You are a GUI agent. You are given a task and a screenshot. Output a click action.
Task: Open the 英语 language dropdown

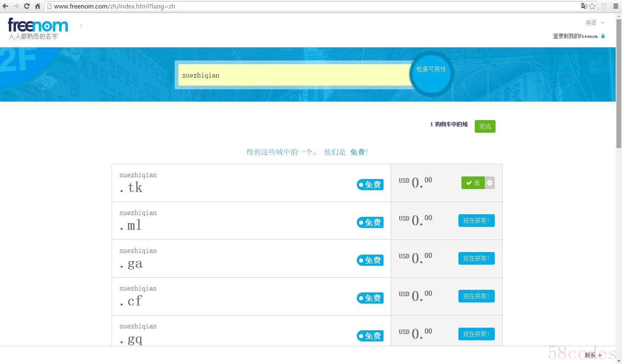click(595, 23)
